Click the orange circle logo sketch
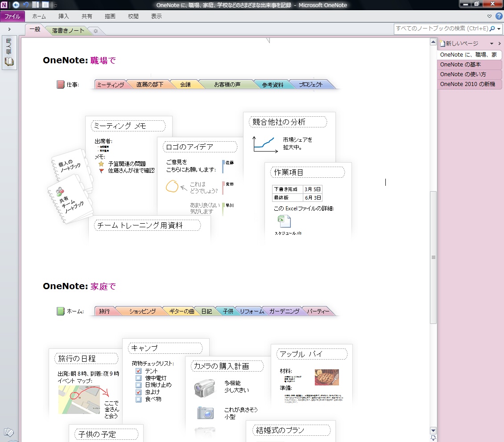The height and width of the screenshot is (442, 504). tap(172, 186)
